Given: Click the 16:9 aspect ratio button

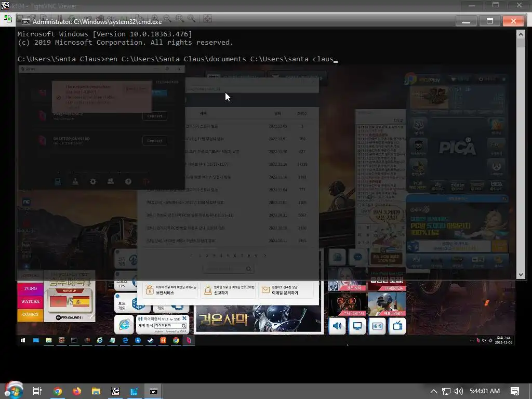Looking at the screenshot, I should [377, 326].
